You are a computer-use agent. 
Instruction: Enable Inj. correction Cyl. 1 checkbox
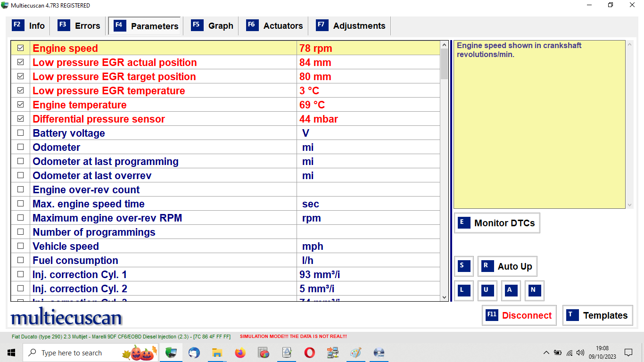20,274
